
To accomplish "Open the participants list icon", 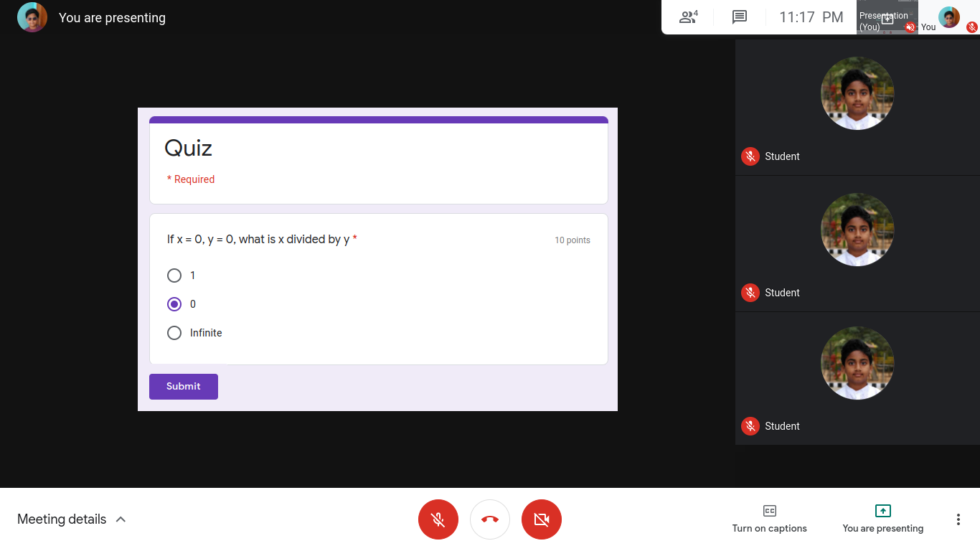I will pos(688,17).
